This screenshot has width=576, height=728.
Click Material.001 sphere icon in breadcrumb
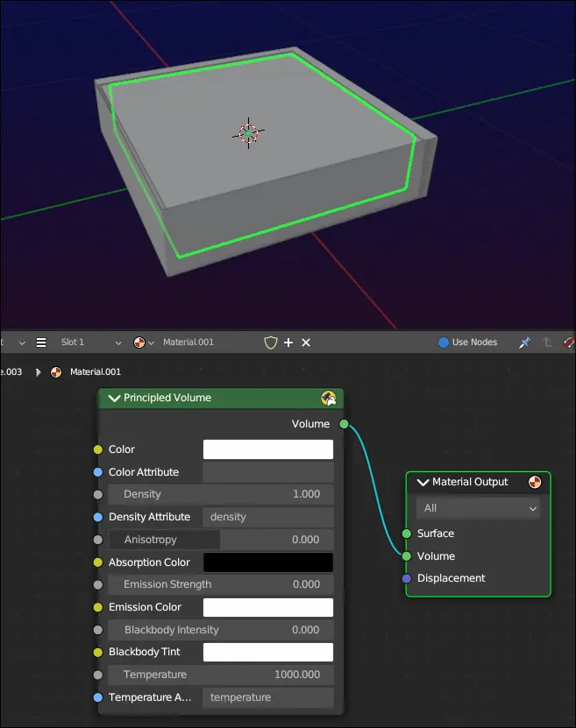coord(56,372)
